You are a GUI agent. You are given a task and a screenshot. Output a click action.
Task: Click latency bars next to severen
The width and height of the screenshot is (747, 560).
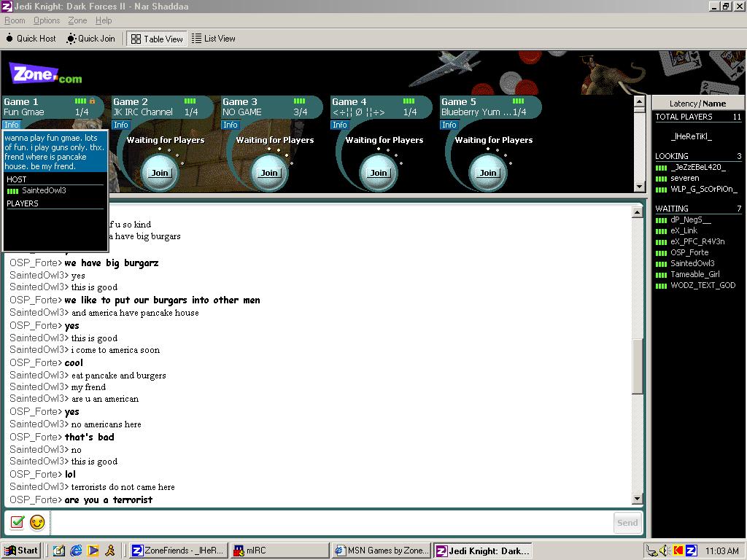(x=661, y=179)
